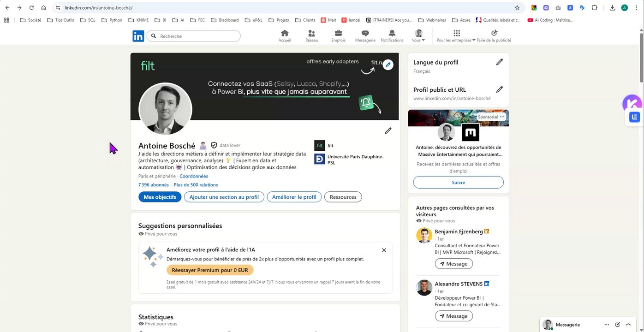Open the SQL bookmarks folder
Screen dimensions: 644x332
[x=88, y=20]
